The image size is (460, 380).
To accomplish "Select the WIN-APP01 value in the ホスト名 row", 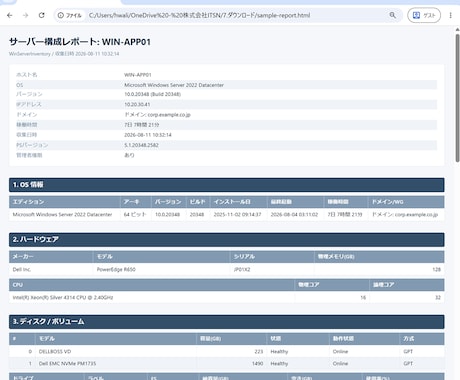I will click(x=138, y=75).
